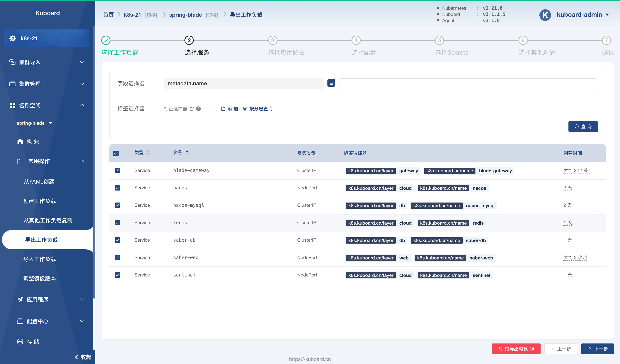Click step 4 circle 选择配置

click(x=356, y=40)
